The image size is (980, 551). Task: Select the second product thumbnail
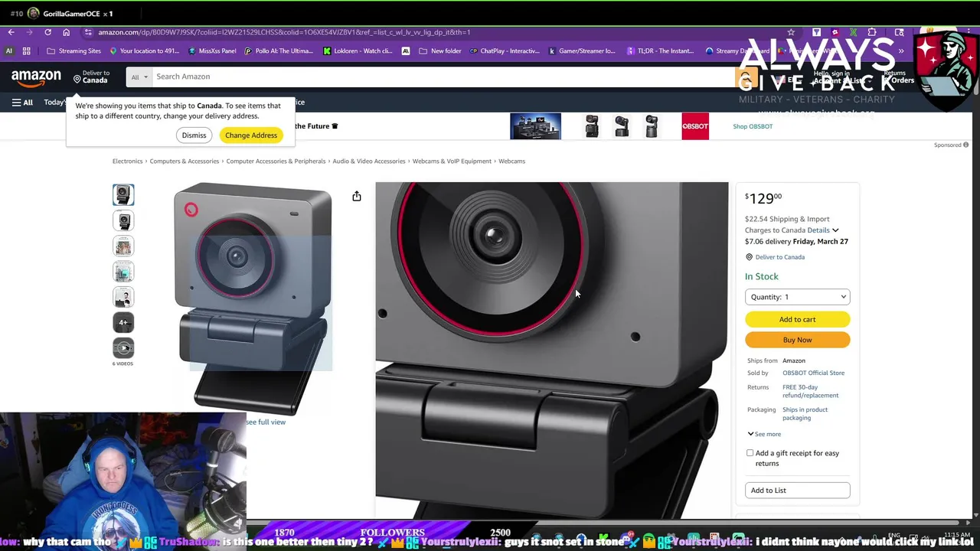coord(123,221)
